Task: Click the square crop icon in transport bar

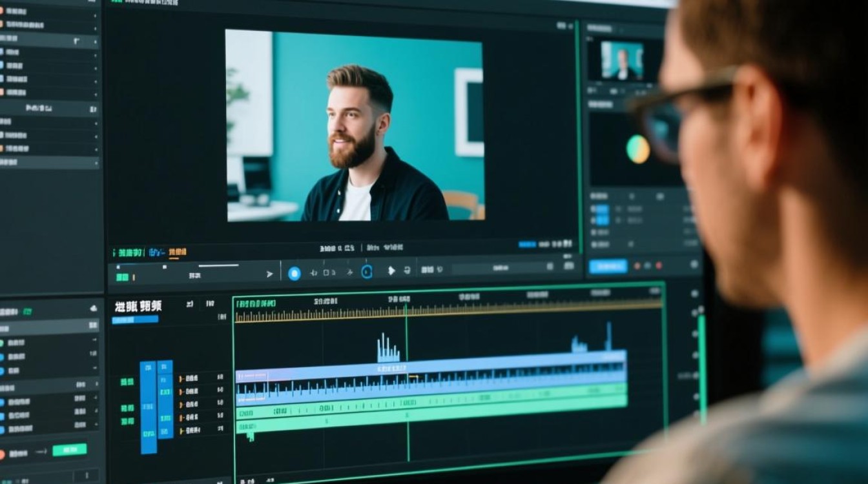Action: tap(326, 272)
